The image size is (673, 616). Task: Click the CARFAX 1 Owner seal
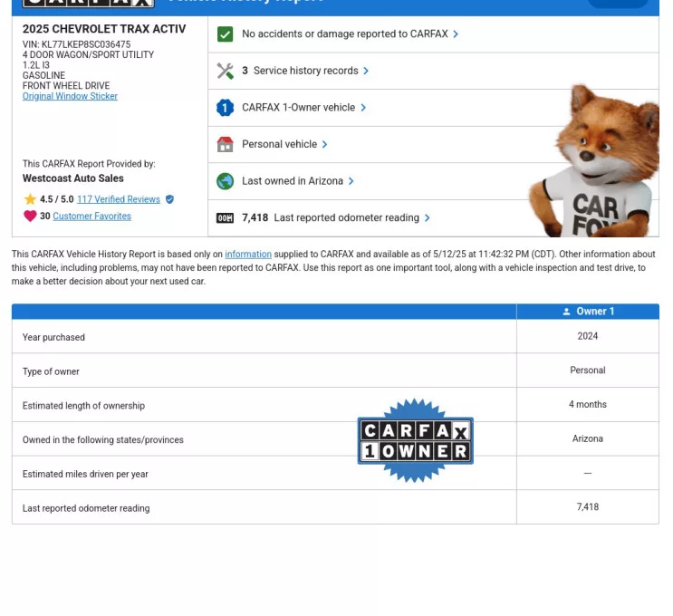pyautogui.click(x=416, y=440)
